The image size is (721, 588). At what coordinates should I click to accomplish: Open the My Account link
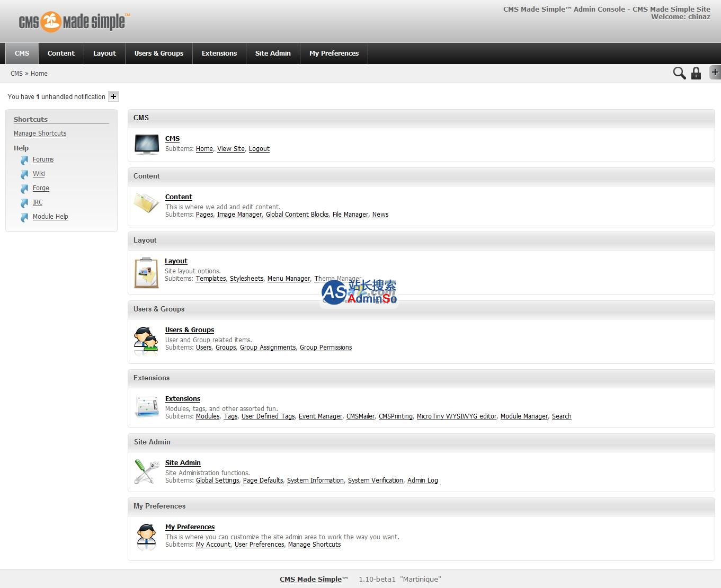click(x=213, y=545)
